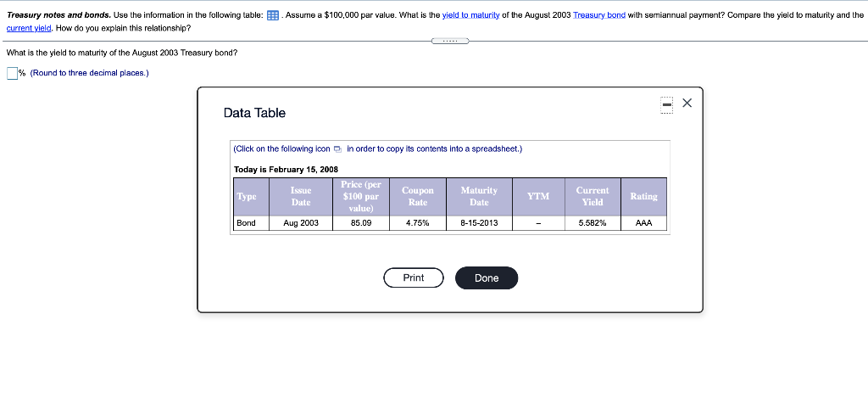Click the copy-to-spreadsheet icon
Screen dimensions: 868x398
tap(337, 149)
